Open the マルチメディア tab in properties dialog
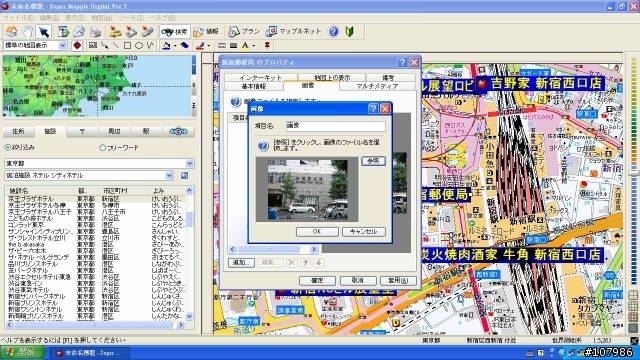This screenshot has height=360, width=640. point(377,86)
